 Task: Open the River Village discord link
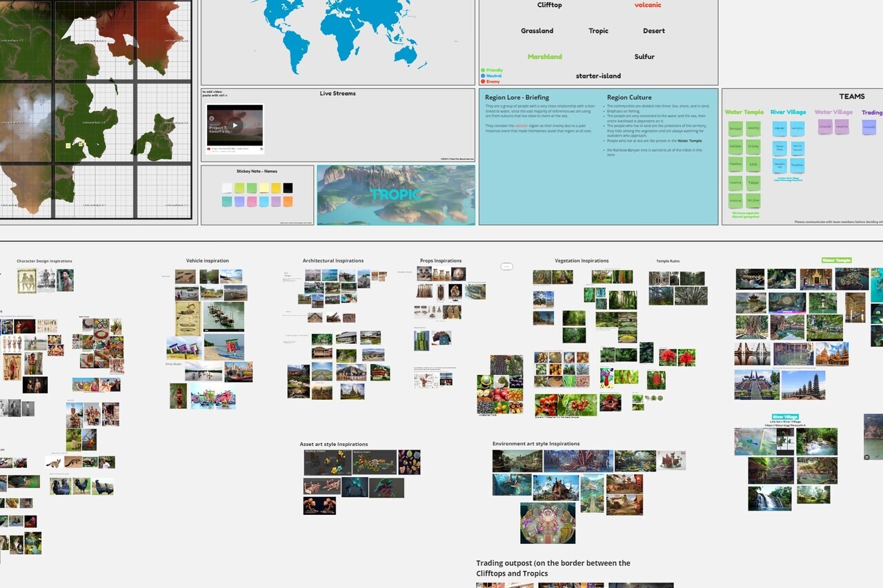pyautogui.click(x=788, y=179)
